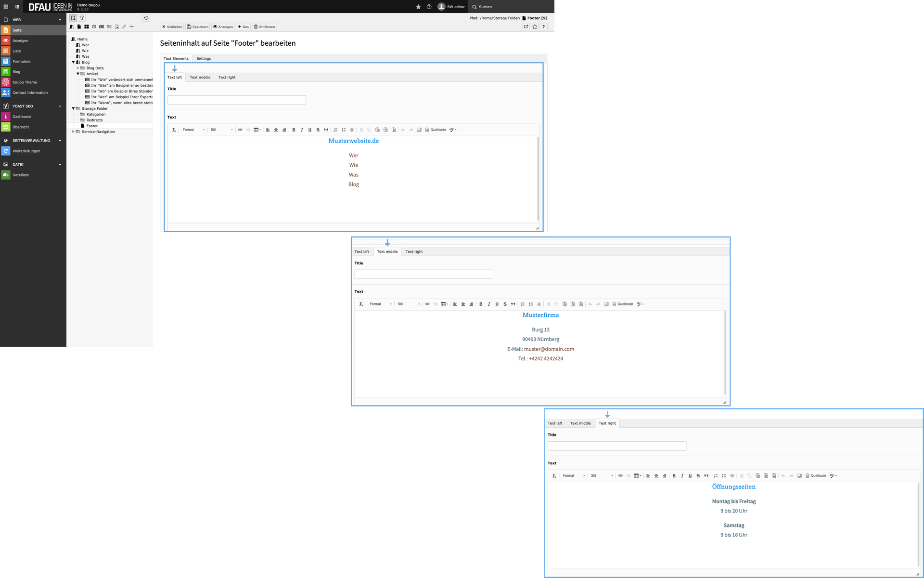Image resolution: width=924 pixels, height=578 pixels.
Task: Center align in the Musterfirma editor toolbar
Action: [463, 304]
